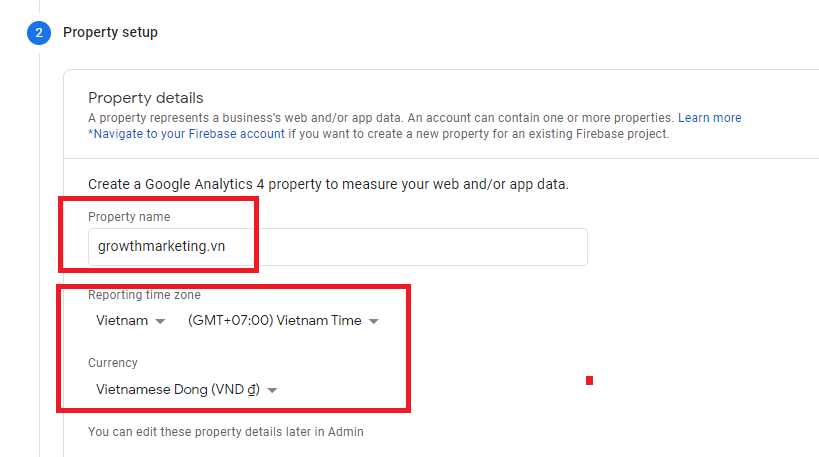This screenshot has width=819, height=457.
Task: Click the arrow icon after Vietnamese Dong
Action: [272, 390]
